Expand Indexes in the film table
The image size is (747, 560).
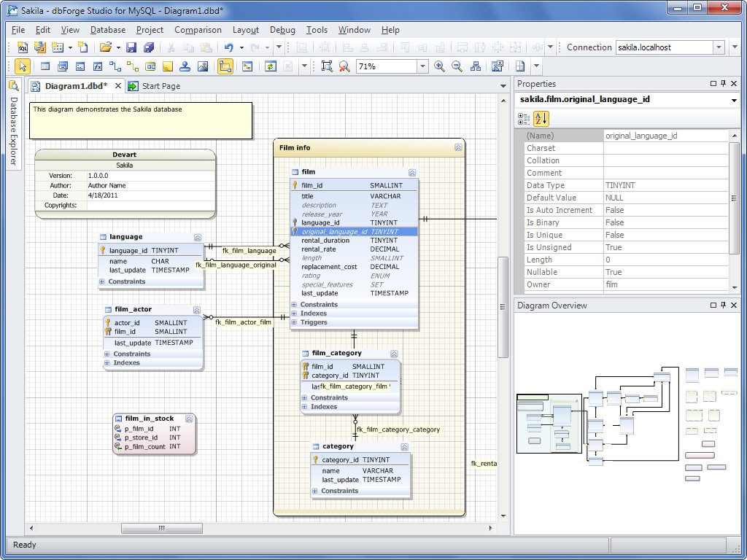(294, 314)
